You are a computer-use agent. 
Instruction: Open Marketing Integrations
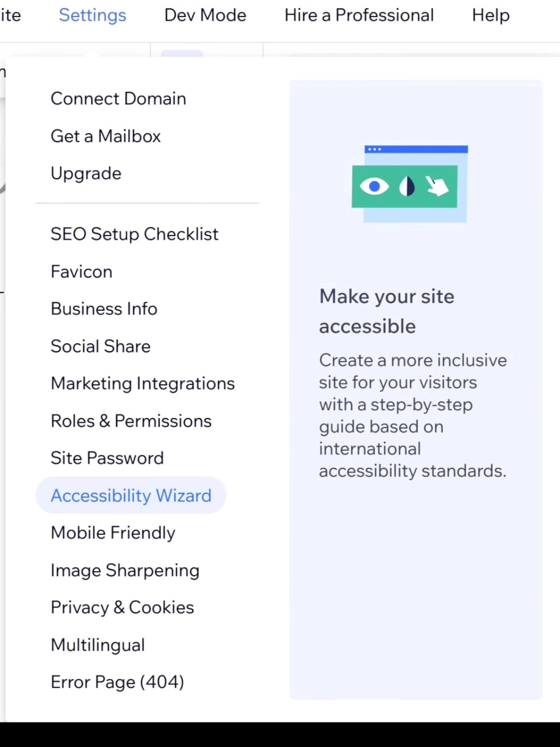[x=143, y=383]
